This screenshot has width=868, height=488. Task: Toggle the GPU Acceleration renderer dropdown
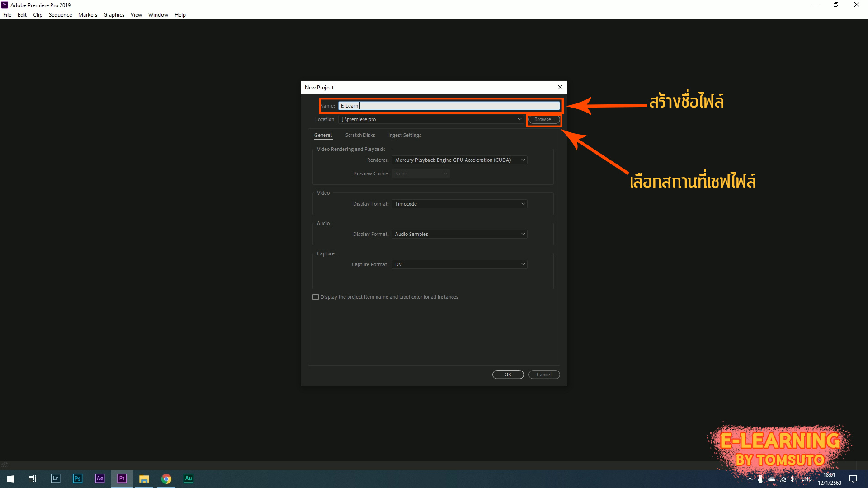coord(459,160)
